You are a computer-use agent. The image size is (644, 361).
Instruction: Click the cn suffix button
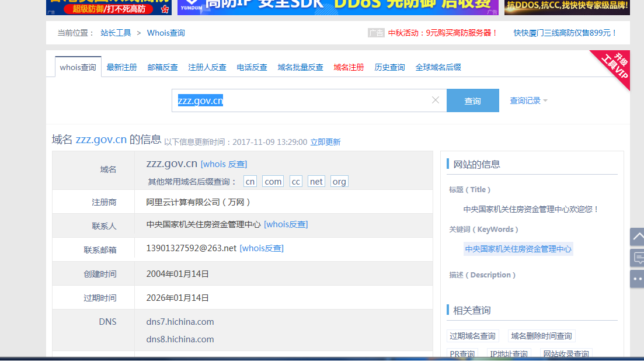coord(250,182)
